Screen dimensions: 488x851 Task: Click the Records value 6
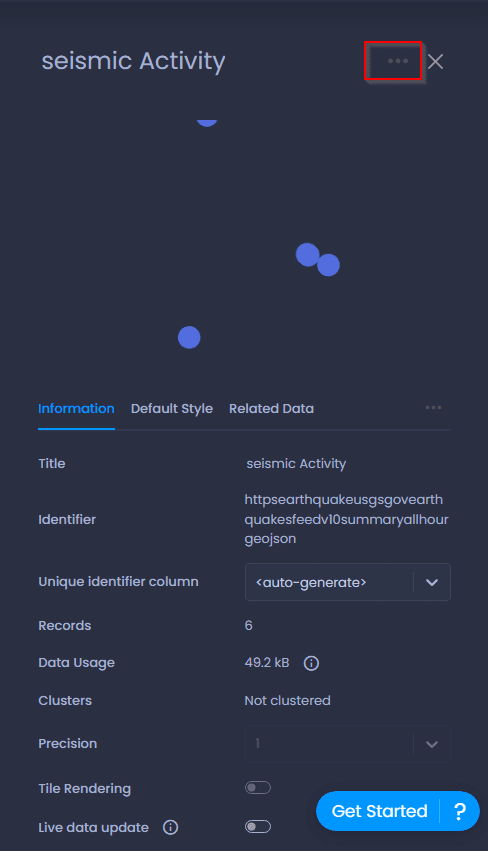[249, 625]
